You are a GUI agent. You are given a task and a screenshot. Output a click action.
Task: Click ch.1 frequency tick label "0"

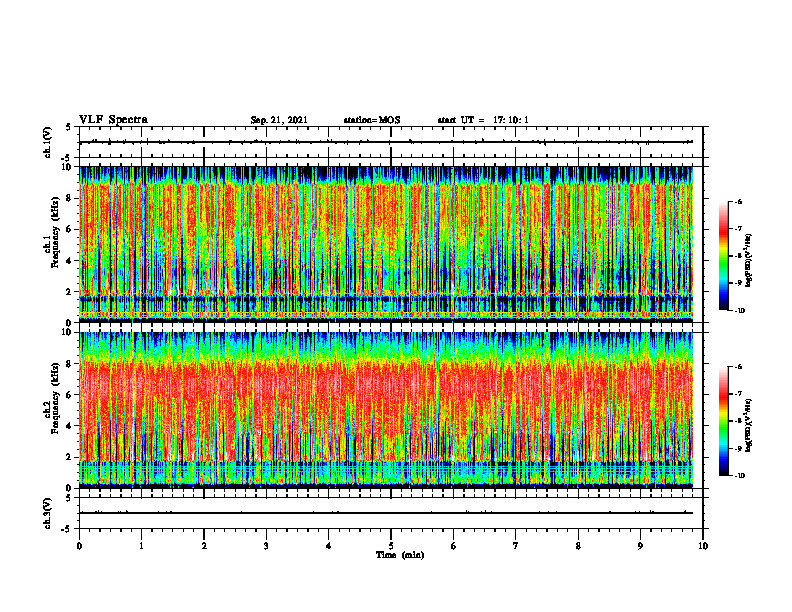pos(70,323)
